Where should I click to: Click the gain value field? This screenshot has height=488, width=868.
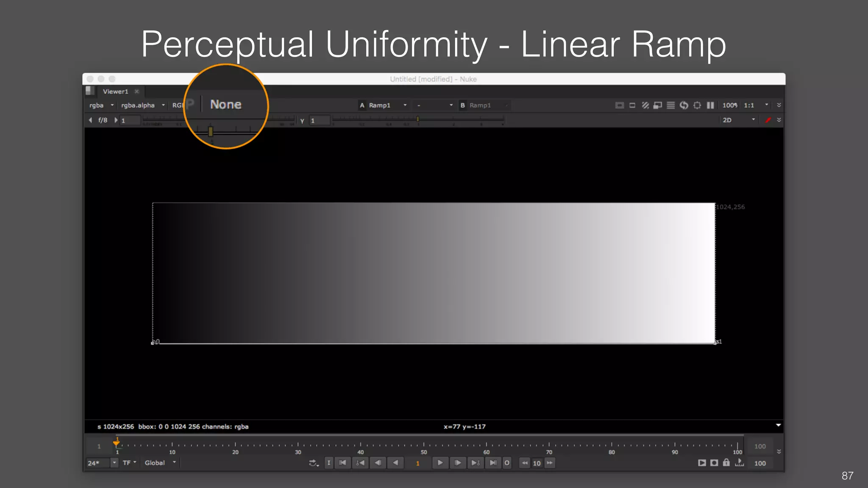[130, 121]
